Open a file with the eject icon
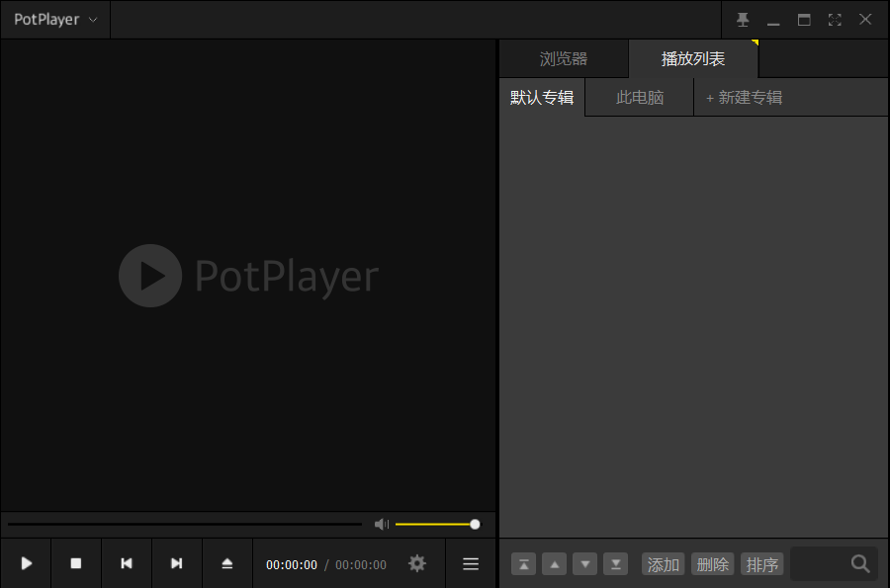This screenshot has height=588, width=890. pyautogui.click(x=226, y=563)
